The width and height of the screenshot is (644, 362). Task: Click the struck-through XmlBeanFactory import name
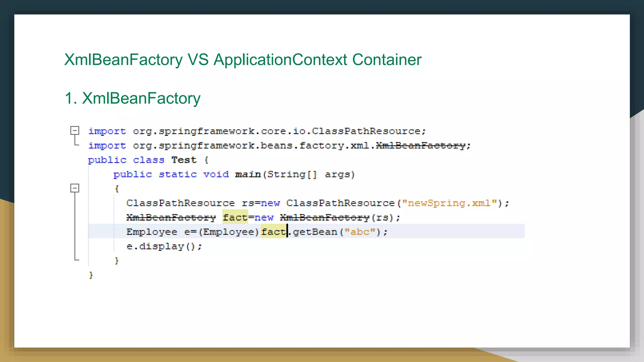coord(420,145)
